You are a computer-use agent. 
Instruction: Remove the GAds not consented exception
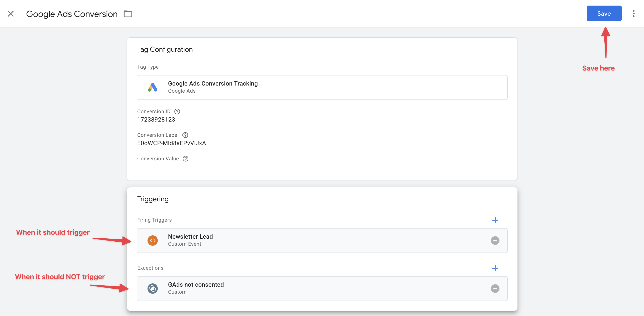pyautogui.click(x=495, y=289)
